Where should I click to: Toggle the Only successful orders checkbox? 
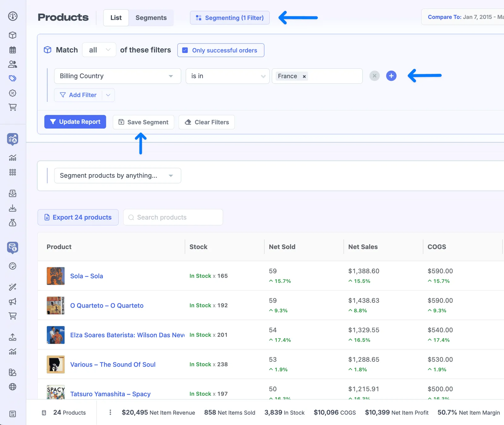pyautogui.click(x=185, y=50)
